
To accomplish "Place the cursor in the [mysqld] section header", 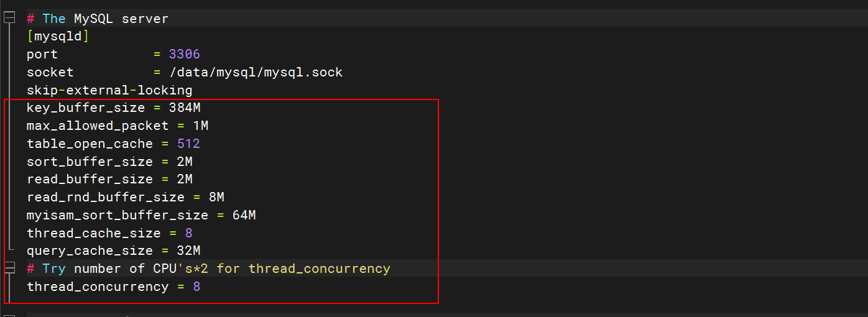I will [58, 36].
